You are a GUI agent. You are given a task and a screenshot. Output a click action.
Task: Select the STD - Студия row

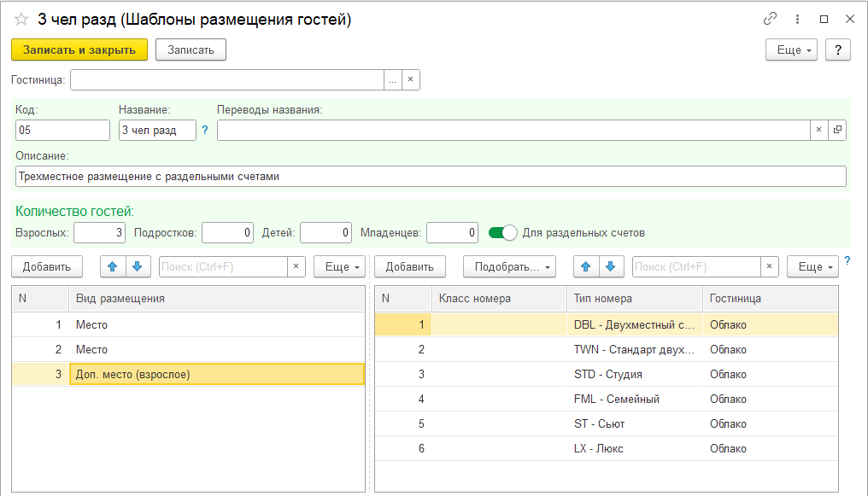(x=607, y=374)
